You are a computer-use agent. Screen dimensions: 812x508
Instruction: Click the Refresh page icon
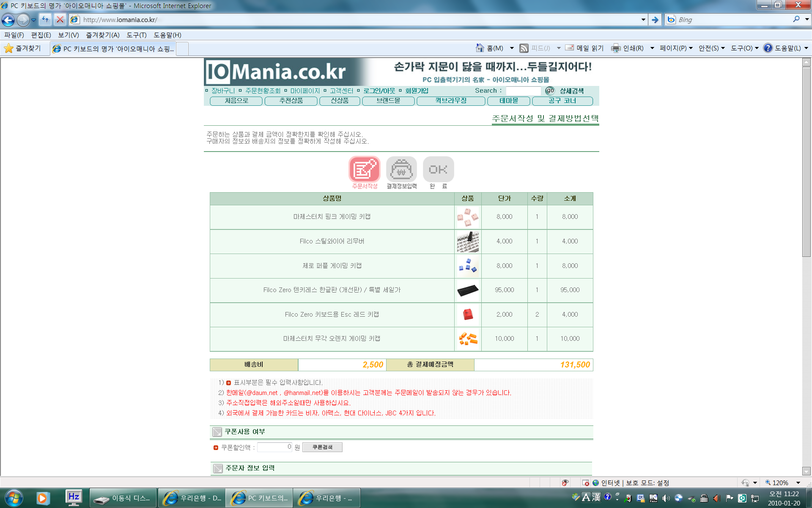45,19
